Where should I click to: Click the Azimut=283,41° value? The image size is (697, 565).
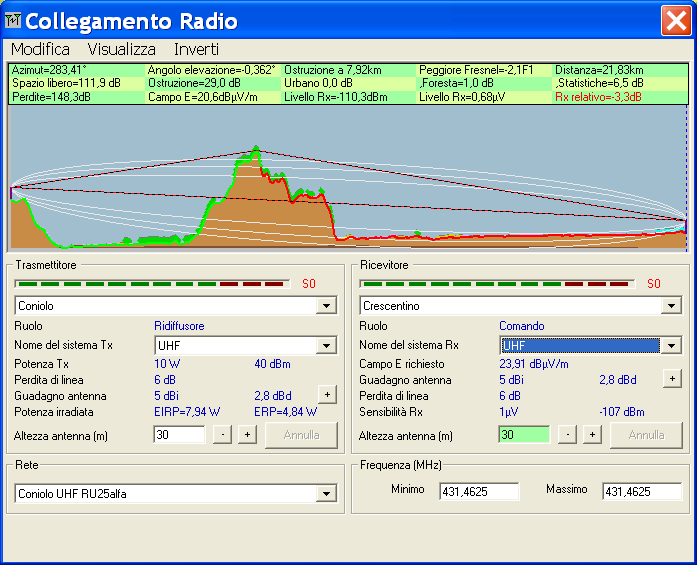click(x=49, y=70)
